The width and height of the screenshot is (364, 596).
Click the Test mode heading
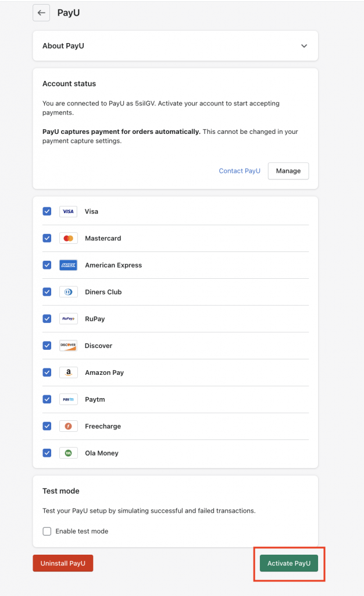[60, 491]
